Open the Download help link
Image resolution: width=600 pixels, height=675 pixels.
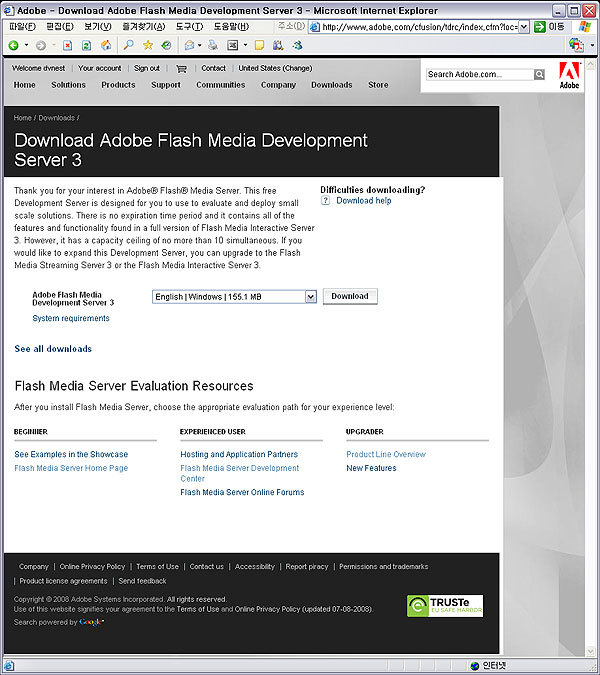coord(364,201)
